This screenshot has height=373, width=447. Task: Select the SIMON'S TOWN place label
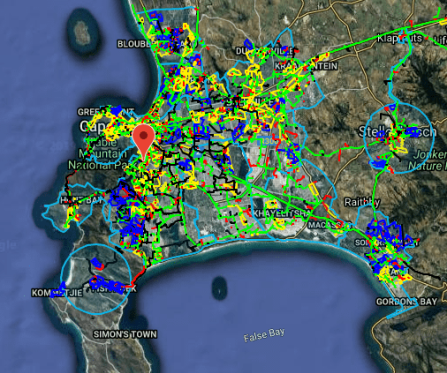[125, 334]
